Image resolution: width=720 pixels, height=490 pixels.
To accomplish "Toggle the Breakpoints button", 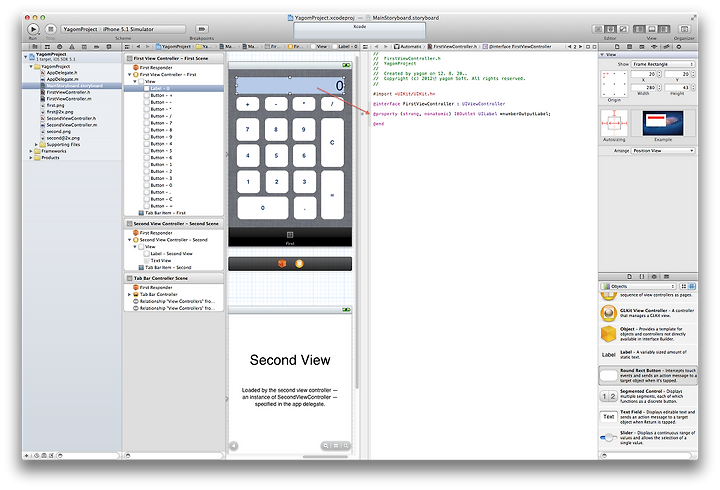I will (202, 29).
